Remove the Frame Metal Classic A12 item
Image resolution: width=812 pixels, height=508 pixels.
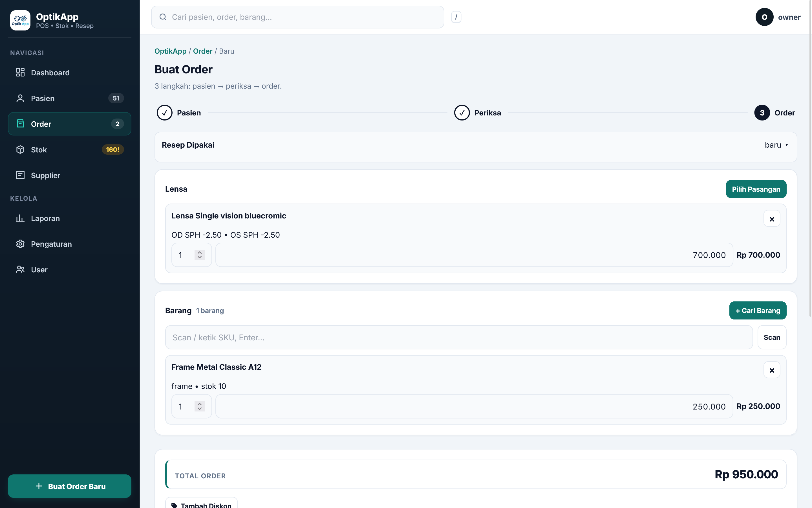(x=772, y=370)
